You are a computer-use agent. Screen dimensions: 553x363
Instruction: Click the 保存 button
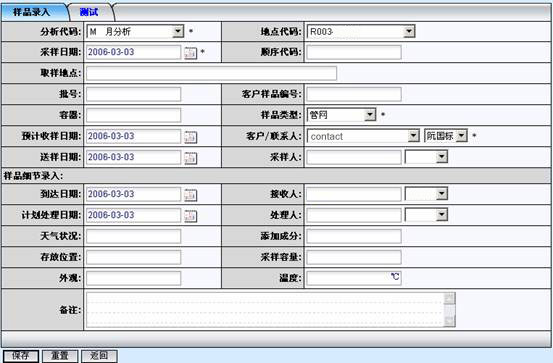[21, 356]
